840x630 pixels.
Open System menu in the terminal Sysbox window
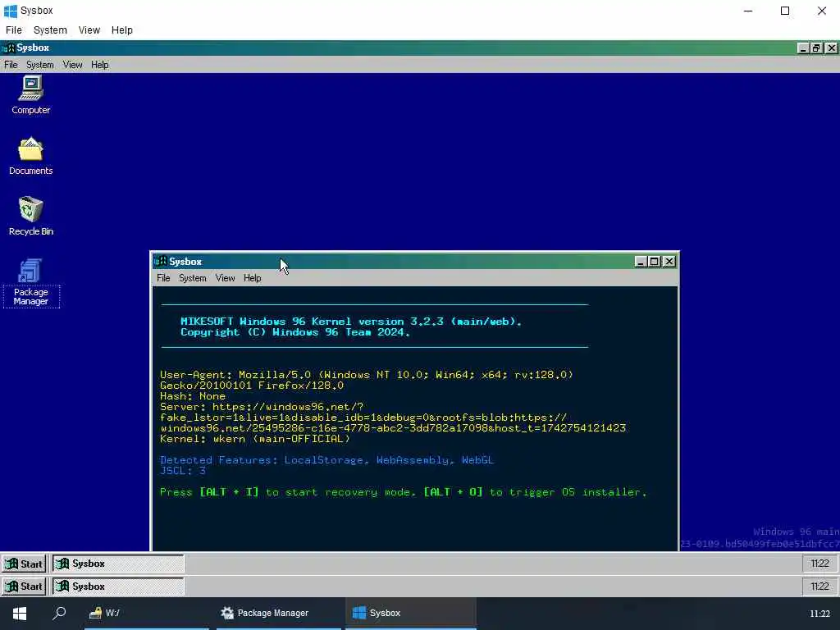click(x=192, y=278)
